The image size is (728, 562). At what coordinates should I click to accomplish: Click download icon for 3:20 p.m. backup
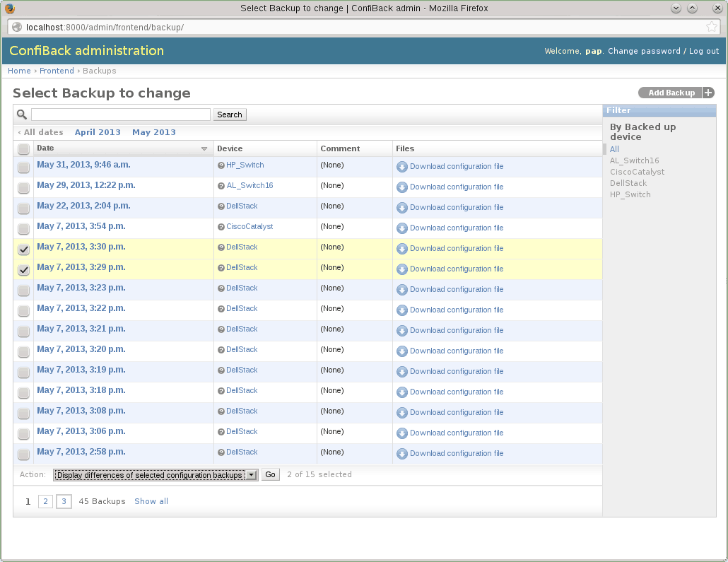click(x=402, y=351)
